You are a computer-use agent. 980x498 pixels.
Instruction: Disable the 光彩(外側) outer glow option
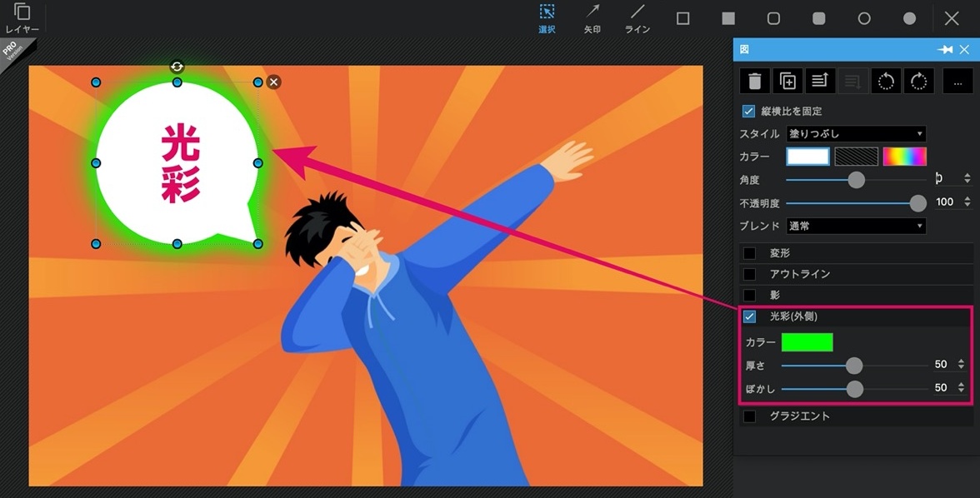pyautogui.click(x=748, y=316)
